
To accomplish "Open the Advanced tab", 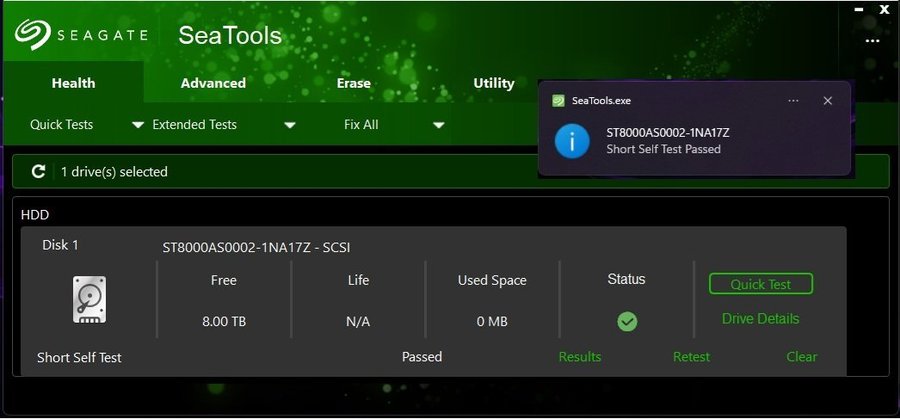I will tap(213, 83).
